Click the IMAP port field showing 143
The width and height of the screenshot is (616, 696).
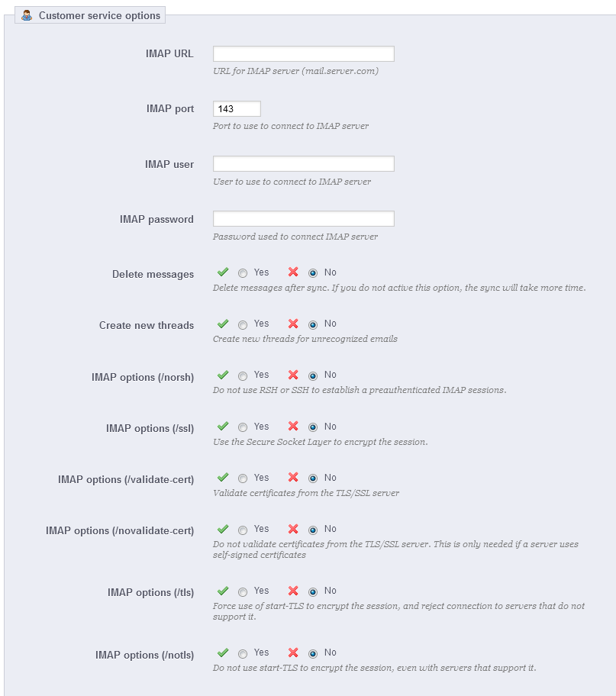click(237, 108)
